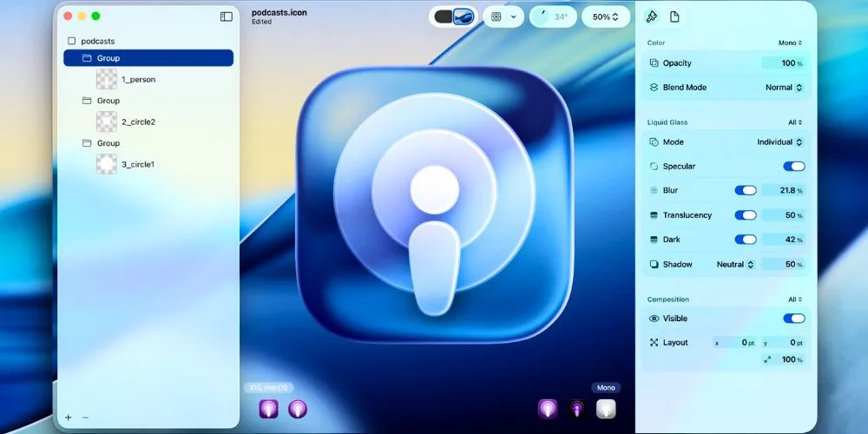Screen dimensions: 868x434
Task: Select the 3_circle1 layer
Action: pos(138,164)
